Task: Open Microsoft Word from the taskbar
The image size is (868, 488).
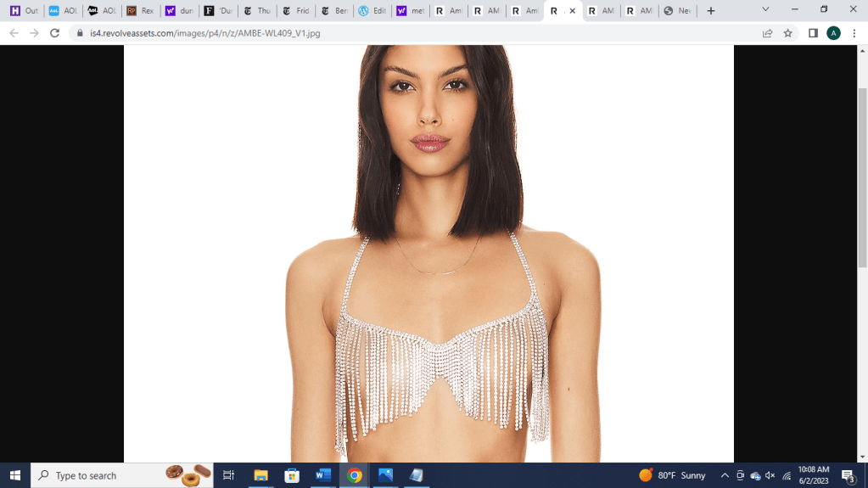Action: click(x=323, y=475)
